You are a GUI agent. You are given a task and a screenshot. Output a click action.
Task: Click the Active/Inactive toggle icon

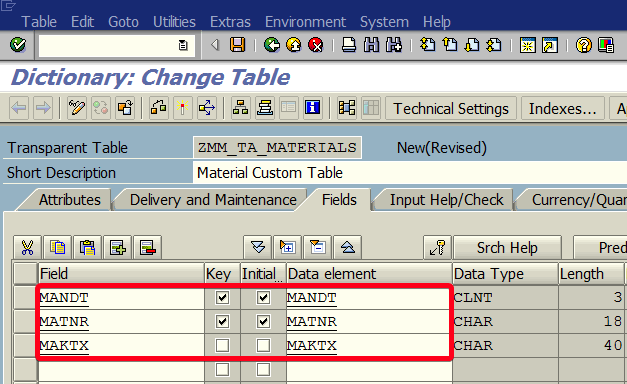click(x=101, y=108)
